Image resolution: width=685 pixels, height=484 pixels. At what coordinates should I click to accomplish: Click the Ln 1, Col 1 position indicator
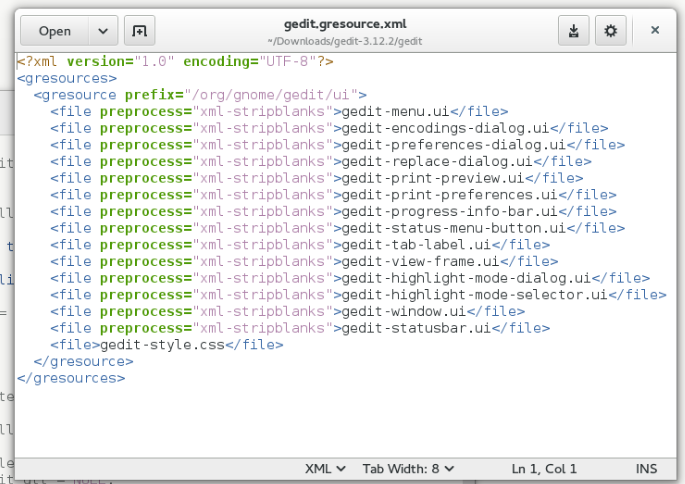[544, 468]
